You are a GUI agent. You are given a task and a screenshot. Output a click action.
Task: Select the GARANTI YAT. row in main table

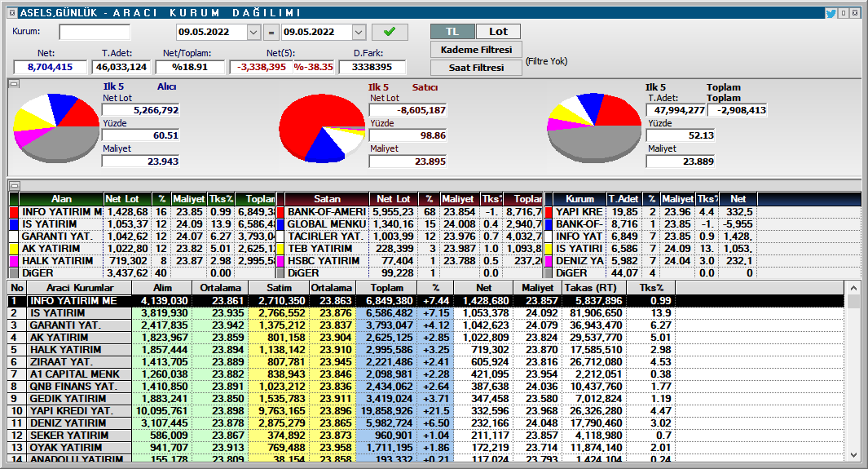pos(426,325)
